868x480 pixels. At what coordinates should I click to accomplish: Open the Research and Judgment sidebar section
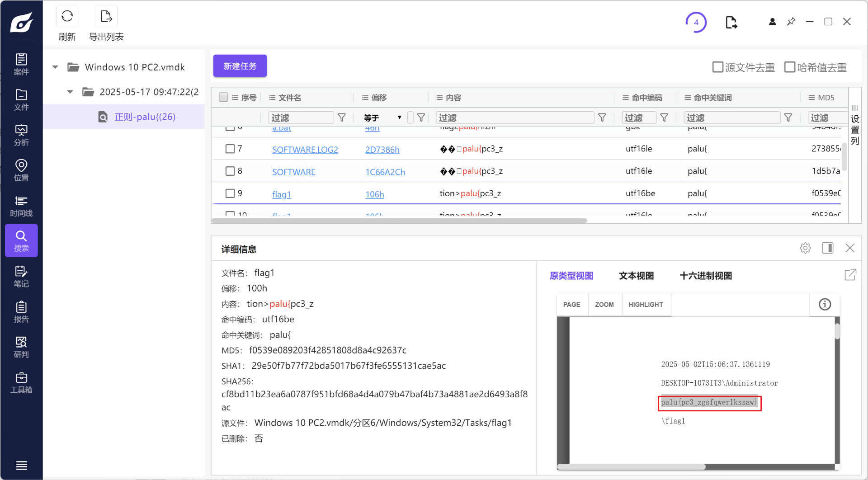coord(21,347)
